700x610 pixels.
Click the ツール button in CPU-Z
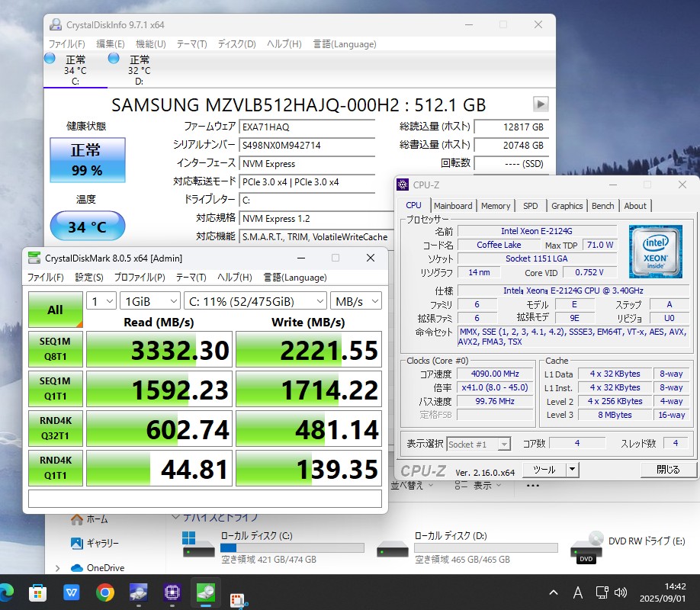(x=544, y=470)
